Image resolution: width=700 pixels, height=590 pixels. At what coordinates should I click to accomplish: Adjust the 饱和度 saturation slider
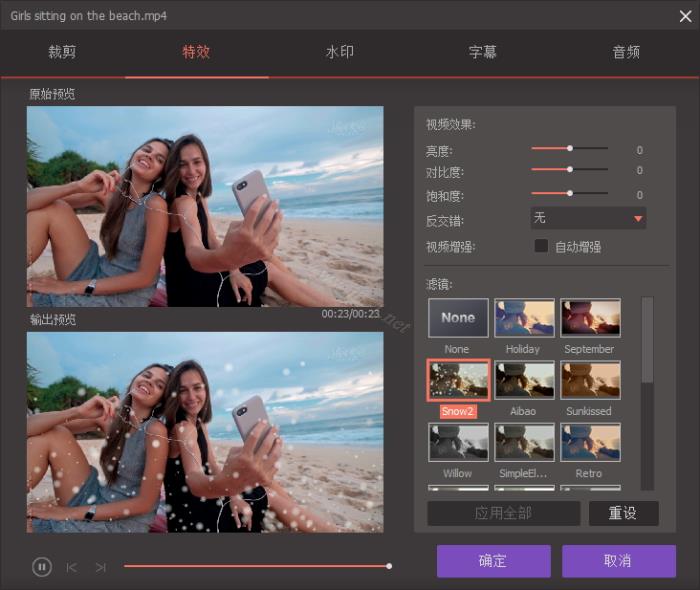coord(570,193)
